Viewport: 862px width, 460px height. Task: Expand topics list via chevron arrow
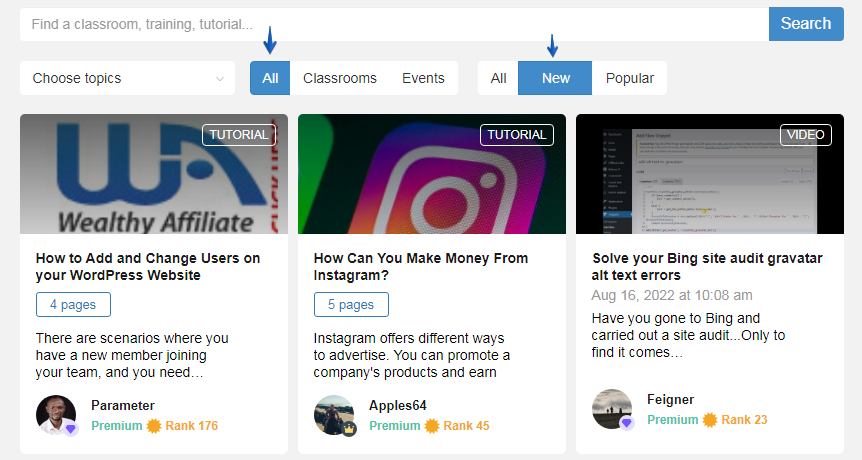pyautogui.click(x=220, y=79)
